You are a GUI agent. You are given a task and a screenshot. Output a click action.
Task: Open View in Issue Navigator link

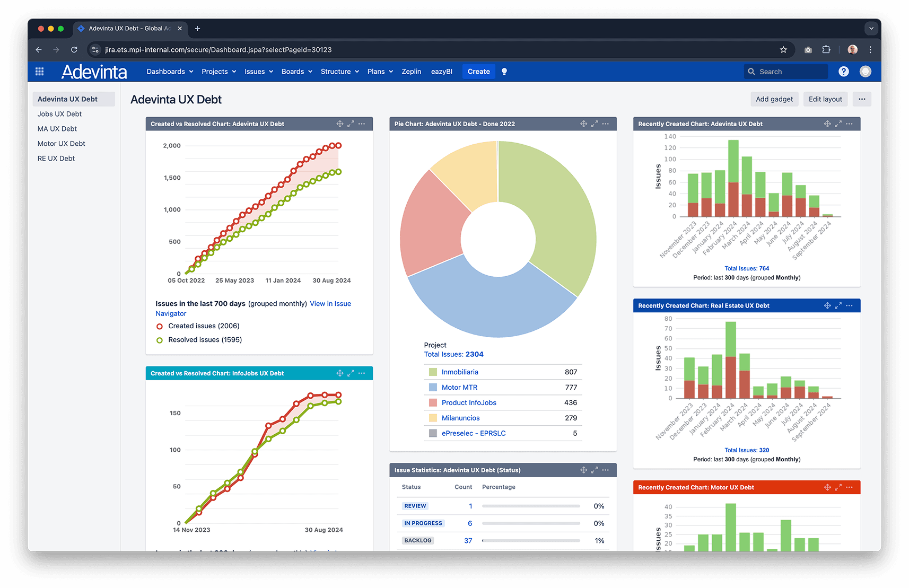click(330, 304)
